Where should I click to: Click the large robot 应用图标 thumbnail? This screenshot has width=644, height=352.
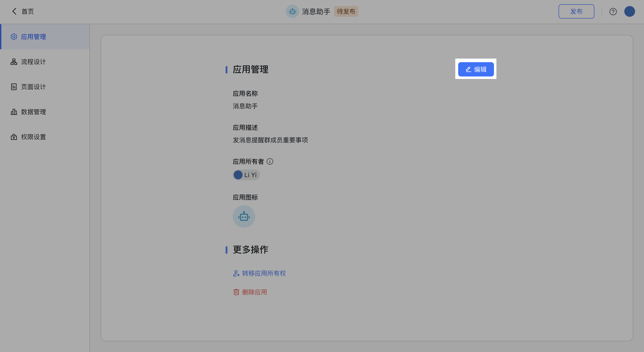point(244,216)
